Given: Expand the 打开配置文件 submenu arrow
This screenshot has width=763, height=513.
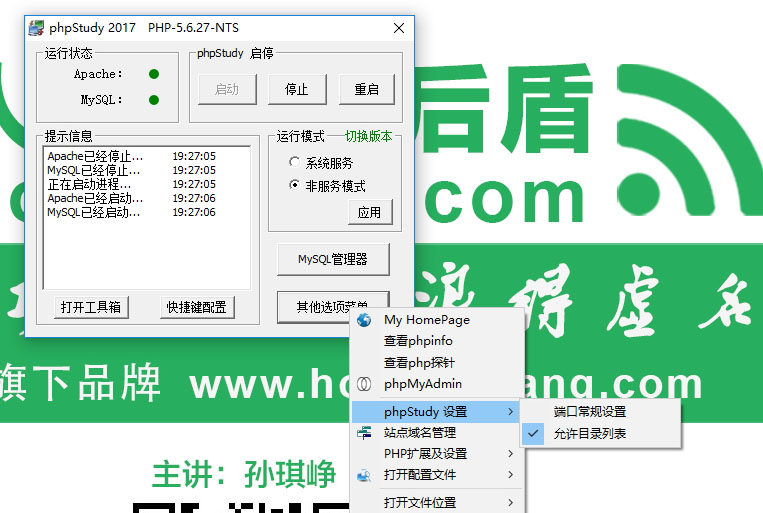Looking at the screenshot, I should pyautogui.click(x=510, y=475).
